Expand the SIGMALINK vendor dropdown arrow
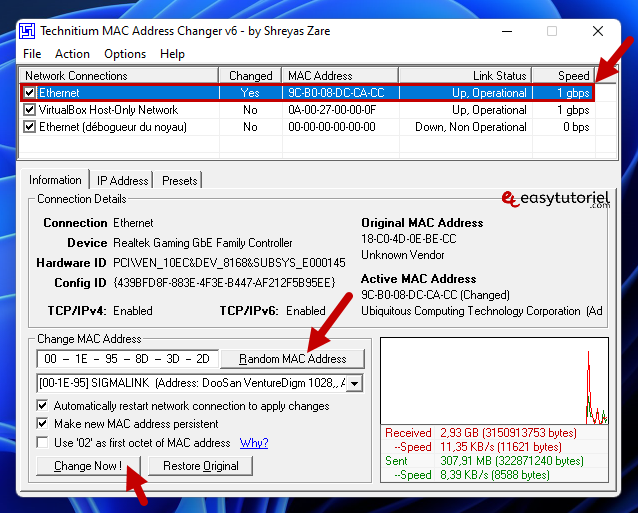Image resolution: width=638 pixels, height=513 pixels. coord(355,383)
